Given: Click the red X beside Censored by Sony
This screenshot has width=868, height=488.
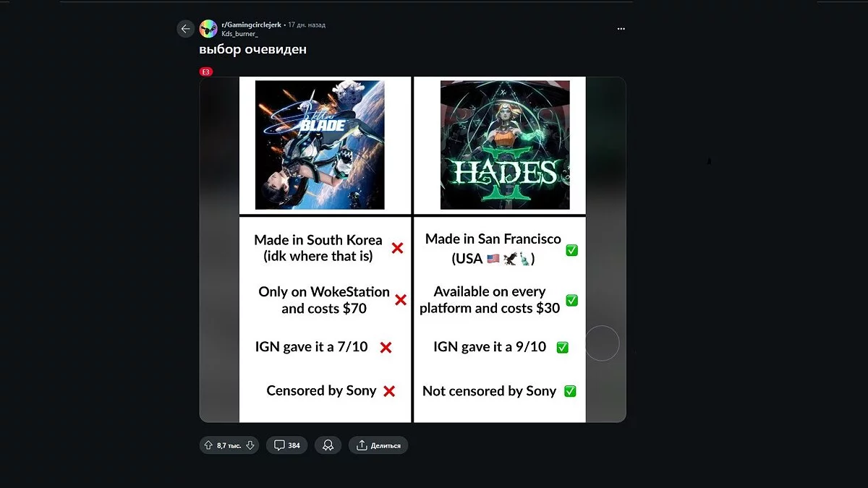Looking at the screenshot, I should point(389,391).
